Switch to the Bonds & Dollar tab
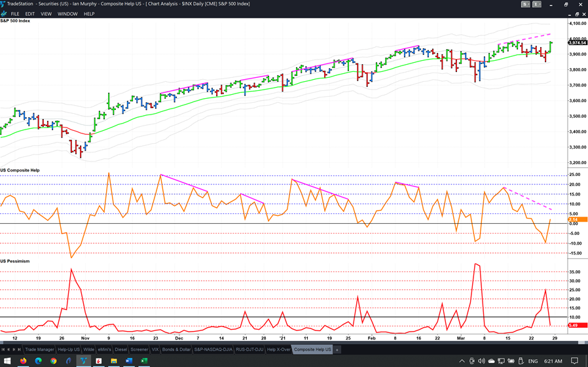The image size is (588, 367). coord(176,350)
